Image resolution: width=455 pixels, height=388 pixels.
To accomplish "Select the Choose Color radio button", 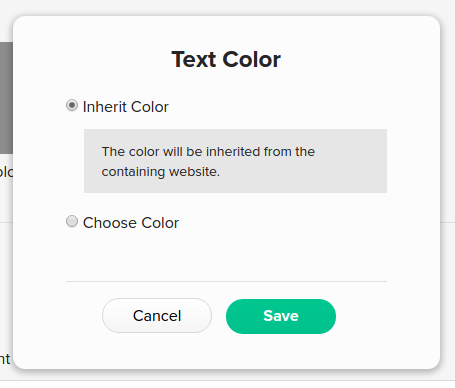I will (72, 221).
